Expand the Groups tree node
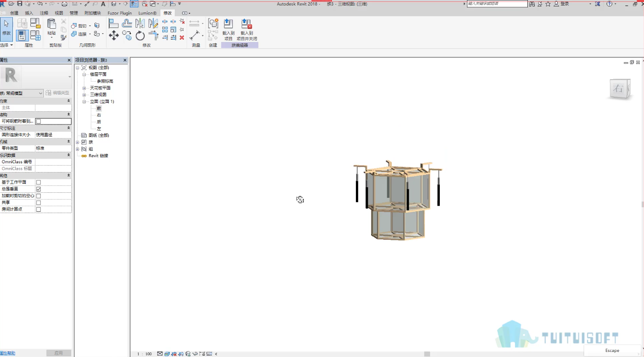 click(x=77, y=149)
